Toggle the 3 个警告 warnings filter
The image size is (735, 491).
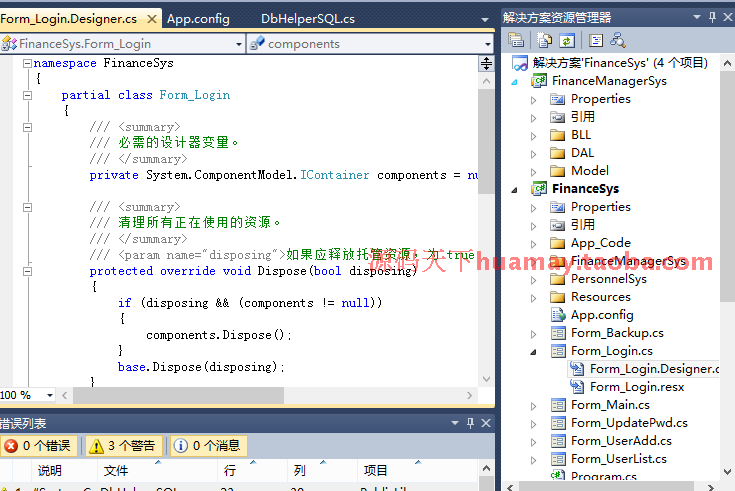pyautogui.click(x=124, y=446)
